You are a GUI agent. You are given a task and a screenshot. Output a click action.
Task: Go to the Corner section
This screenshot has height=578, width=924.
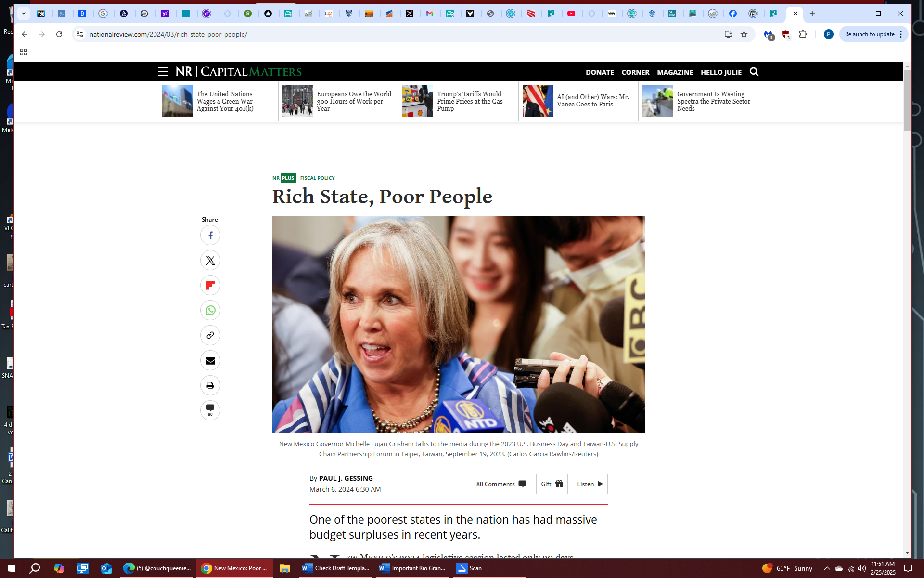pyautogui.click(x=635, y=72)
